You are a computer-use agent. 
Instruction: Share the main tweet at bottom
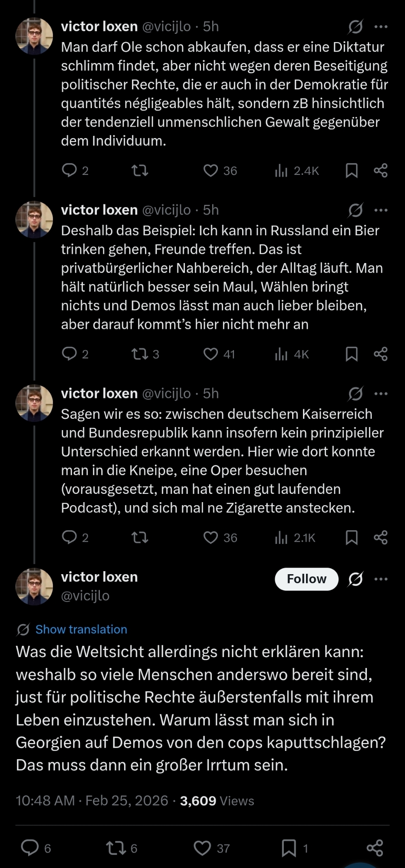point(375,848)
